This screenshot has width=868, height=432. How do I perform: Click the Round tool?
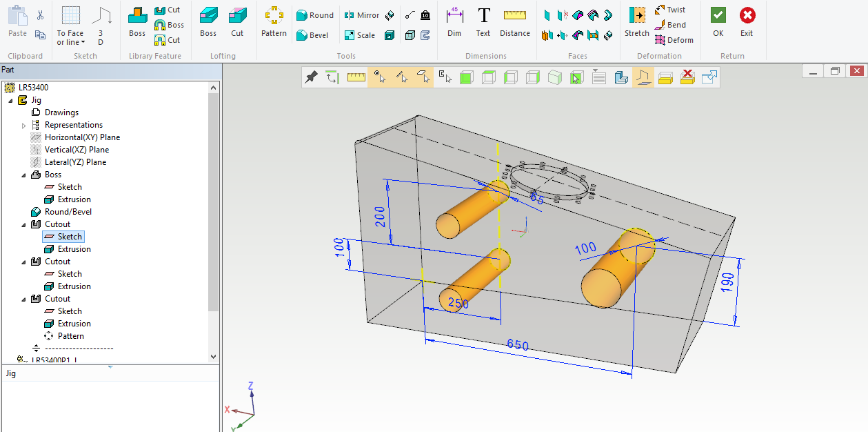click(x=314, y=15)
